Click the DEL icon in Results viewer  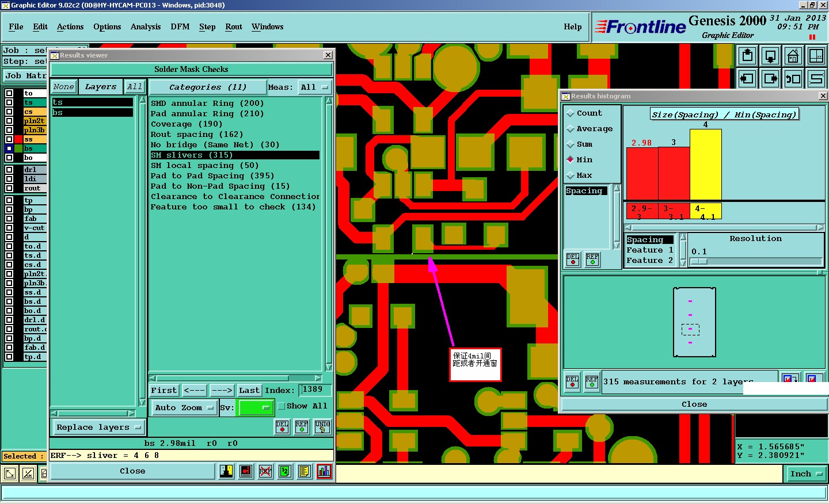pyautogui.click(x=282, y=427)
